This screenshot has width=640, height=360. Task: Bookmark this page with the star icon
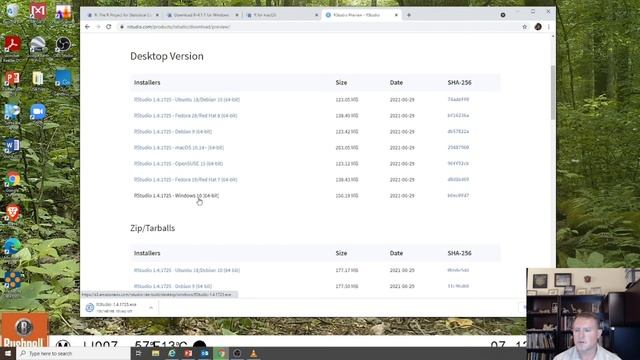pos(524,27)
